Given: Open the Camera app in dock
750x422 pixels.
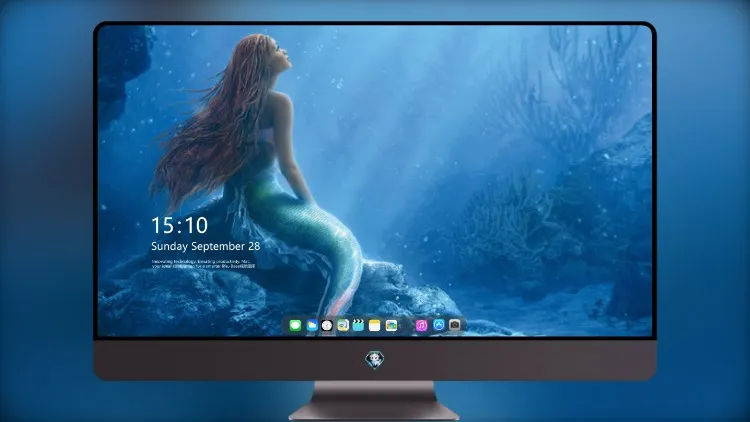Looking at the screenshot, I should click(455, 325).
